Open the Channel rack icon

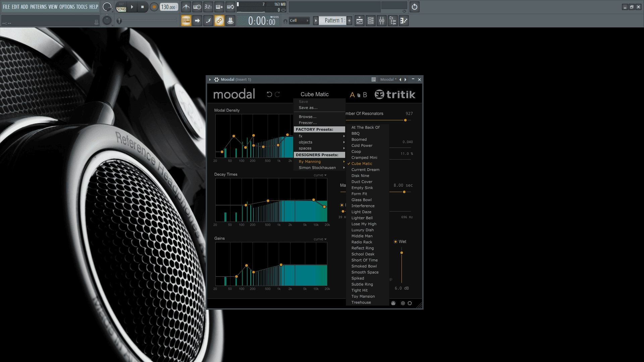click(371, 21)
